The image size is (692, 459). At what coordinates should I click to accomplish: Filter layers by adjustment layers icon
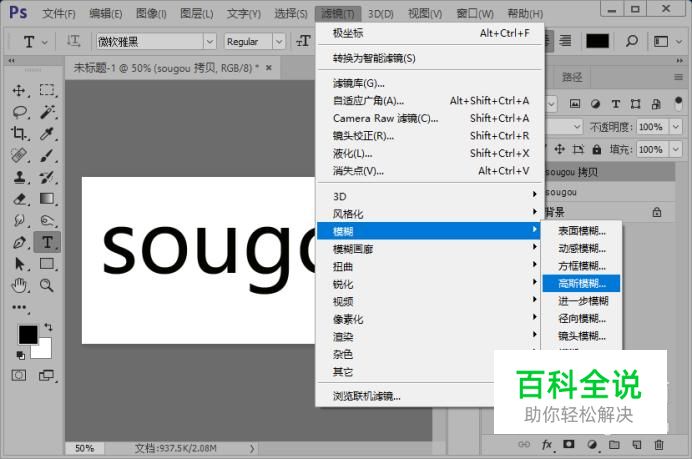click(x=595, y=104)
